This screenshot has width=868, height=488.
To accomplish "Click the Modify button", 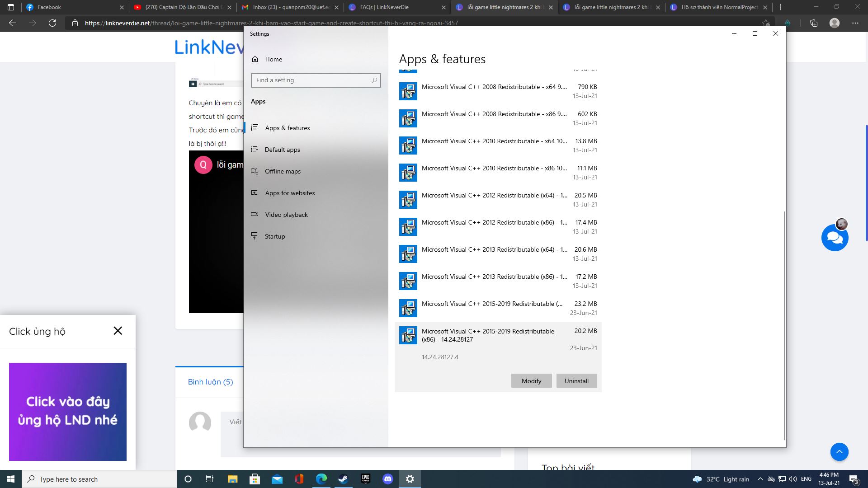I will tap(531, 381).
